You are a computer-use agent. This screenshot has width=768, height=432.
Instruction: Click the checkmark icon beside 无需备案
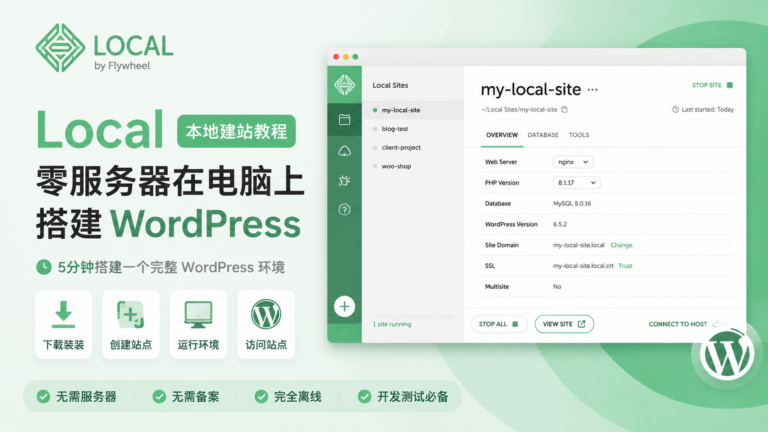[159, 396]
